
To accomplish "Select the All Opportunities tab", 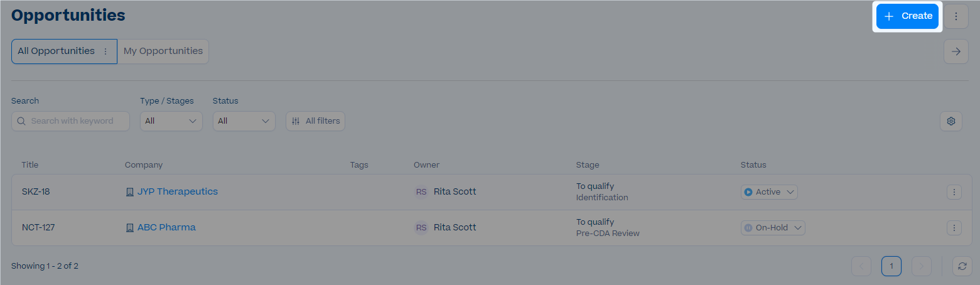I will pyautogui.click(x=57, y=51).
